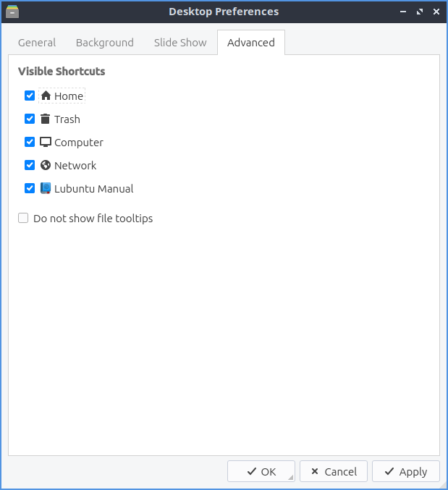Switch to the General tab

[x=37, y=43]
